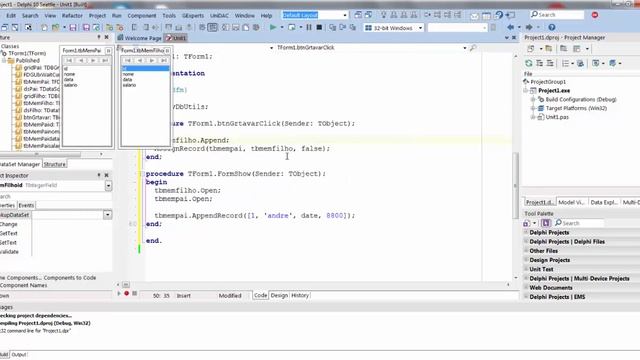
Task: Click the red stop icon next to the IDE search box
Action: pyautogui.click(x=595, y=15)
